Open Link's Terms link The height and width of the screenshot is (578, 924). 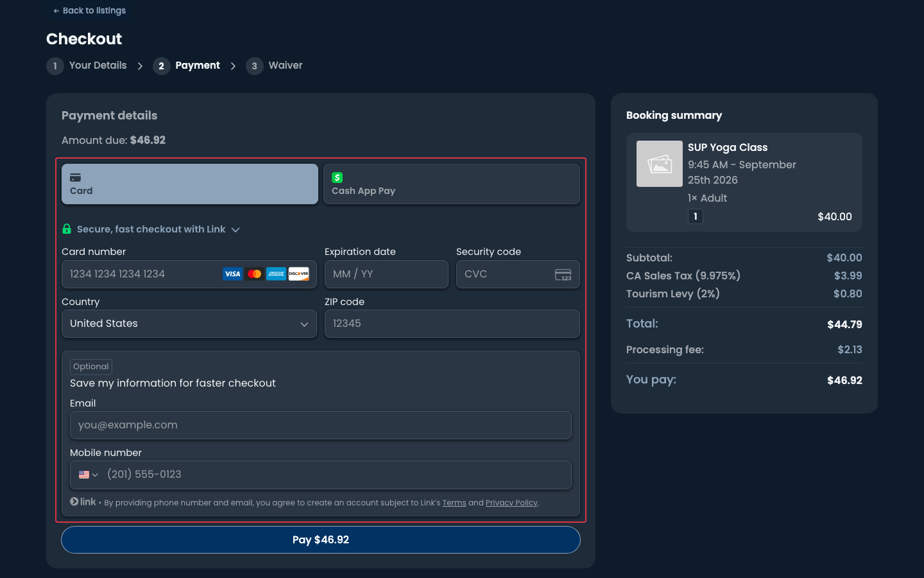[454, 503]
